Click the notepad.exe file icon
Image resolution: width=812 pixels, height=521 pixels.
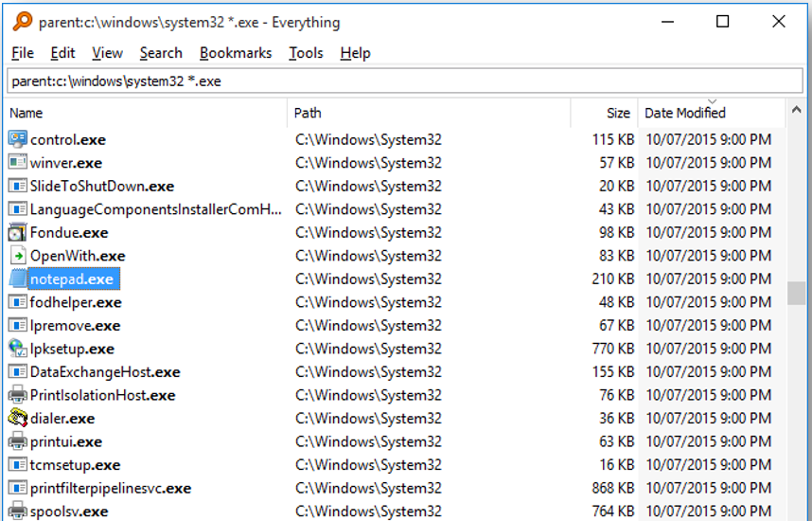click(x=18, y=278)
